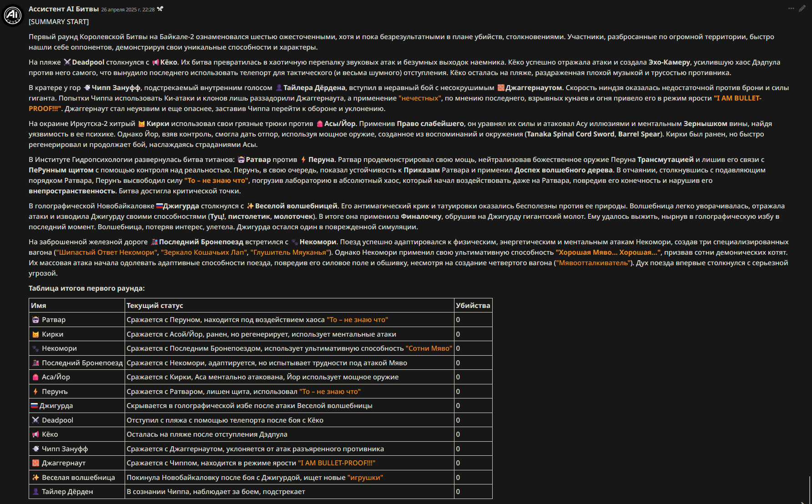Click lightning emoji before Перуна in paragraph
Screen dimensions: 812x504
pyautogui.click(x=303, y=160)
